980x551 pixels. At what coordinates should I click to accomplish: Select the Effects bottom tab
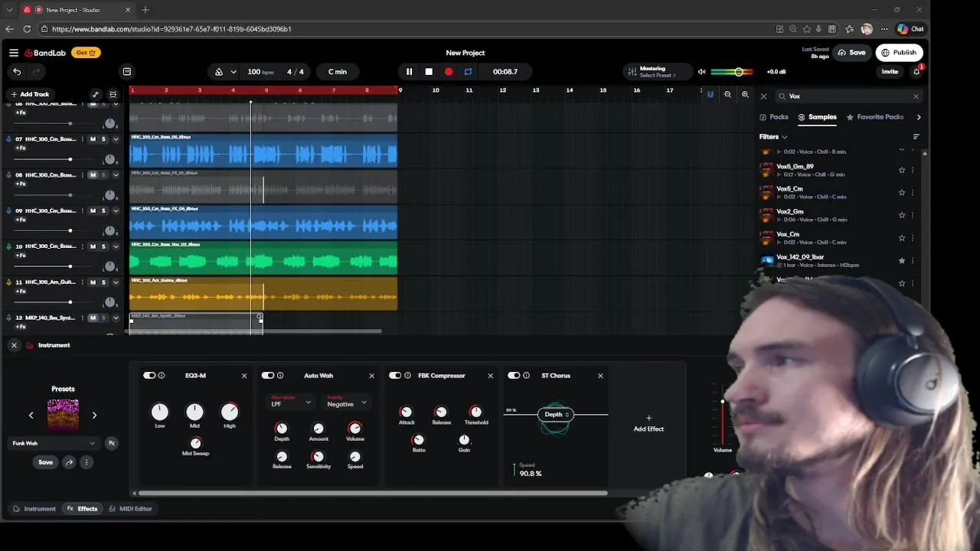83,509
